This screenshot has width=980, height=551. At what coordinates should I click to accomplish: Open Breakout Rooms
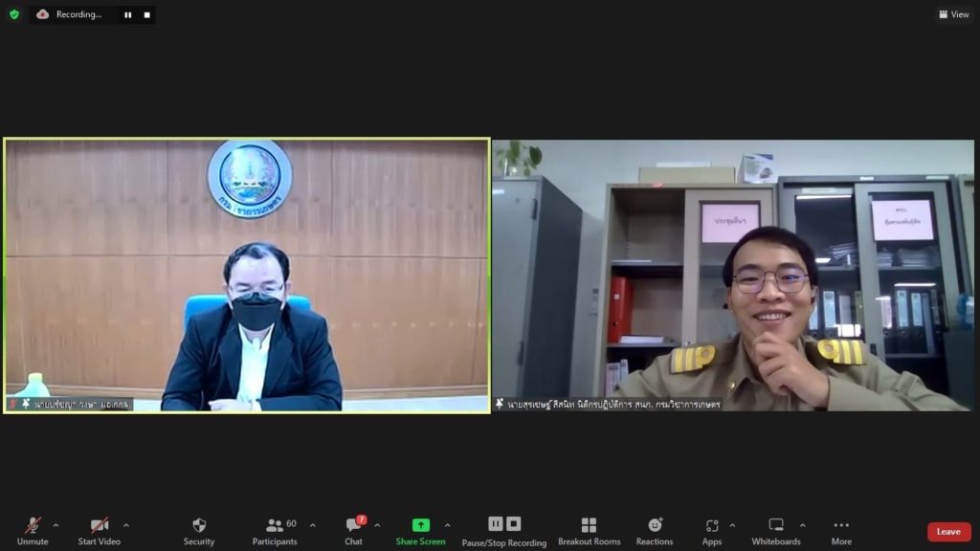point(589,531)
